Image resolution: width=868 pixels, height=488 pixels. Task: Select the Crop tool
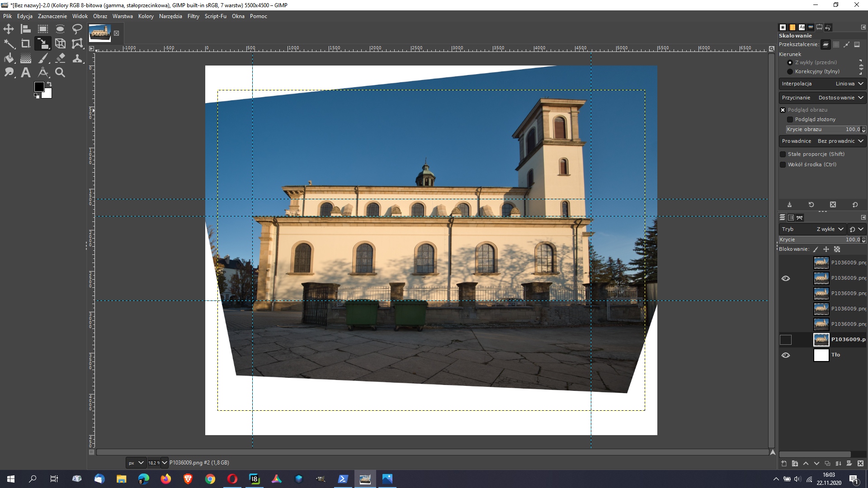click(x=26, y=44)
